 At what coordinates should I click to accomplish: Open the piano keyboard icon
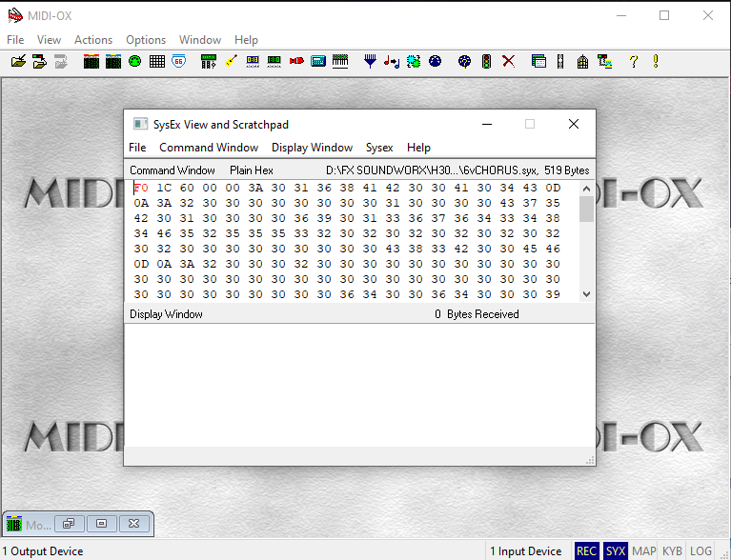coord(340,61)
